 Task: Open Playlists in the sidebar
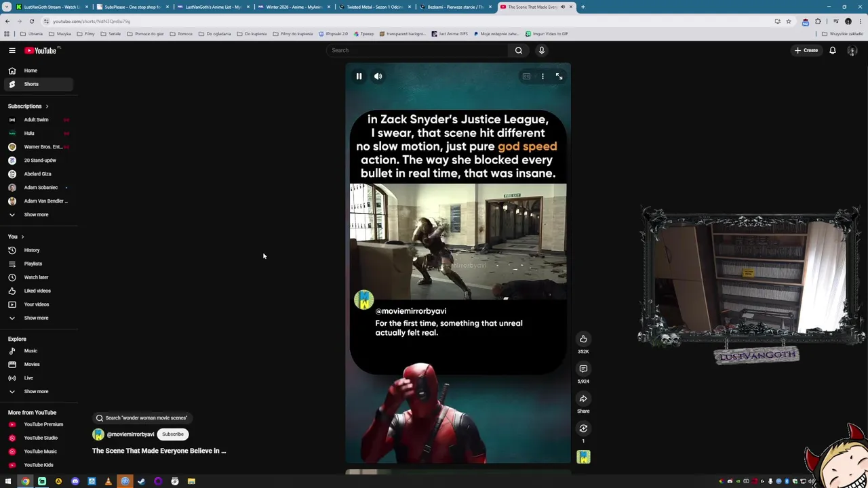(x=38, y=264)
